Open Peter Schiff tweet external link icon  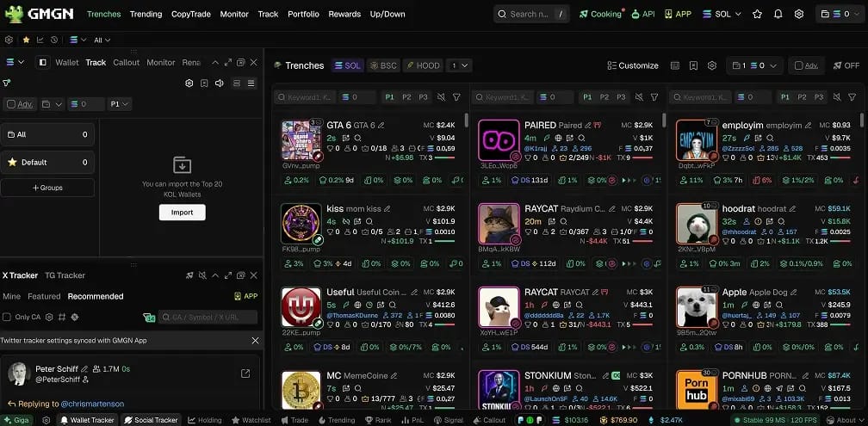[x=245, y=374]
